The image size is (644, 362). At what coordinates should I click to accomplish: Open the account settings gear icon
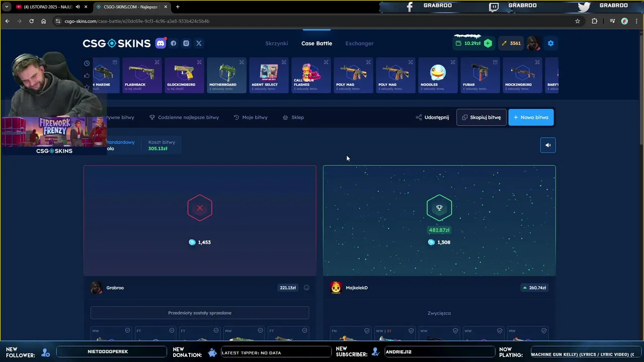point(550,43)
